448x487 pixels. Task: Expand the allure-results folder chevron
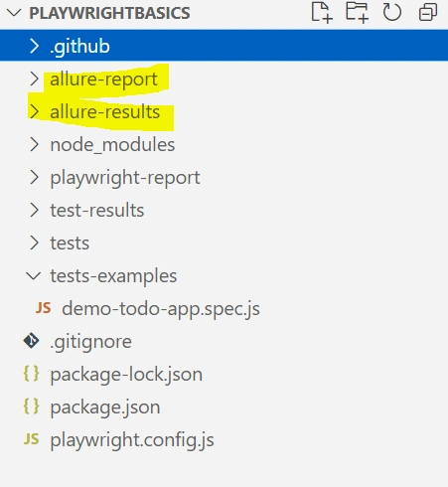click(x=34, y=111)
